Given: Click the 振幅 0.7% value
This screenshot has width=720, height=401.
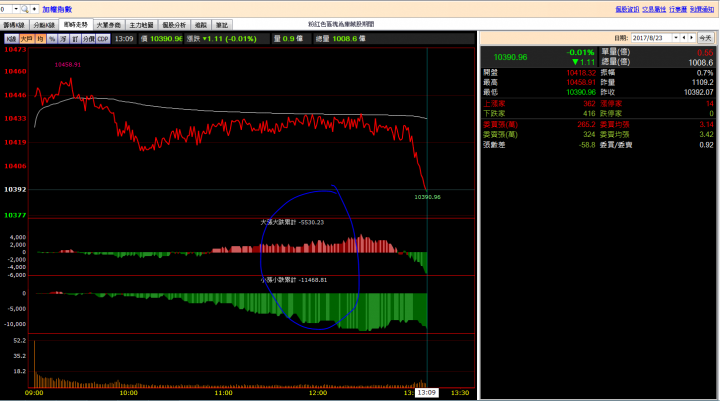Looking at the screenshot, I should pos(705,73).
